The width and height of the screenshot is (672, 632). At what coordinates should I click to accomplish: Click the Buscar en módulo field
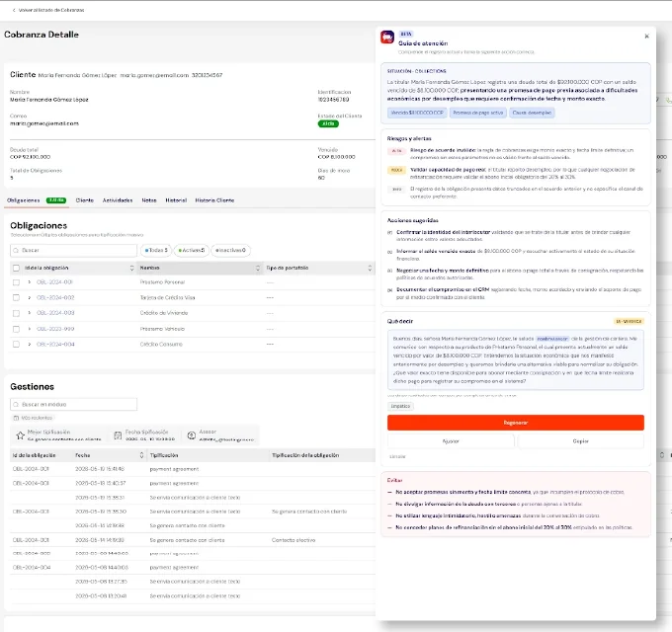pos(74,404)
